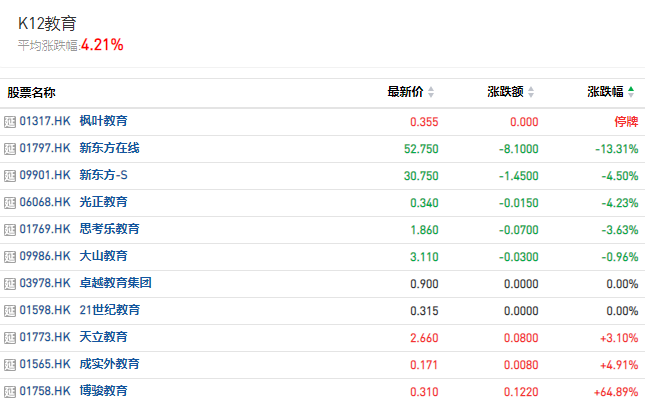645x402 pixels.
Task: Click change amount 0.1220
Action: coord(521,392)
